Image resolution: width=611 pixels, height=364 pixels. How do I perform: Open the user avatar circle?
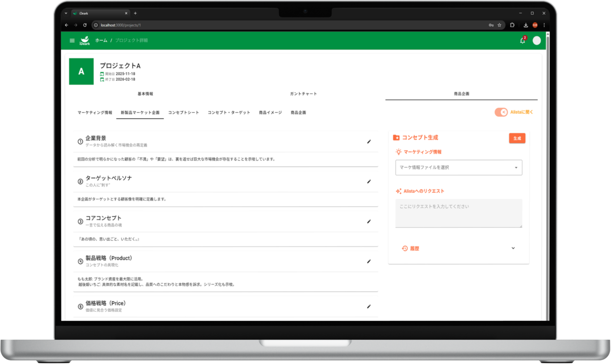(536, 41)
